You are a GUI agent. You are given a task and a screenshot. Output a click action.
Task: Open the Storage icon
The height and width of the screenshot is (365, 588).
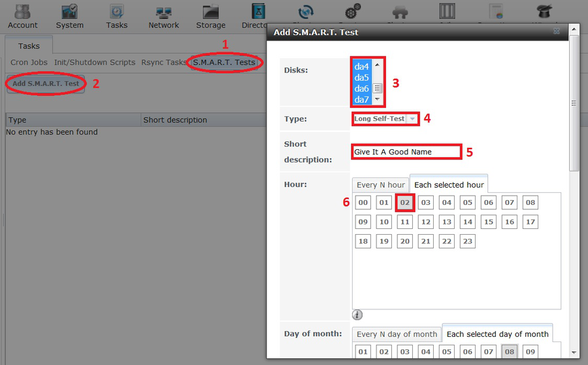click(210, 16)
